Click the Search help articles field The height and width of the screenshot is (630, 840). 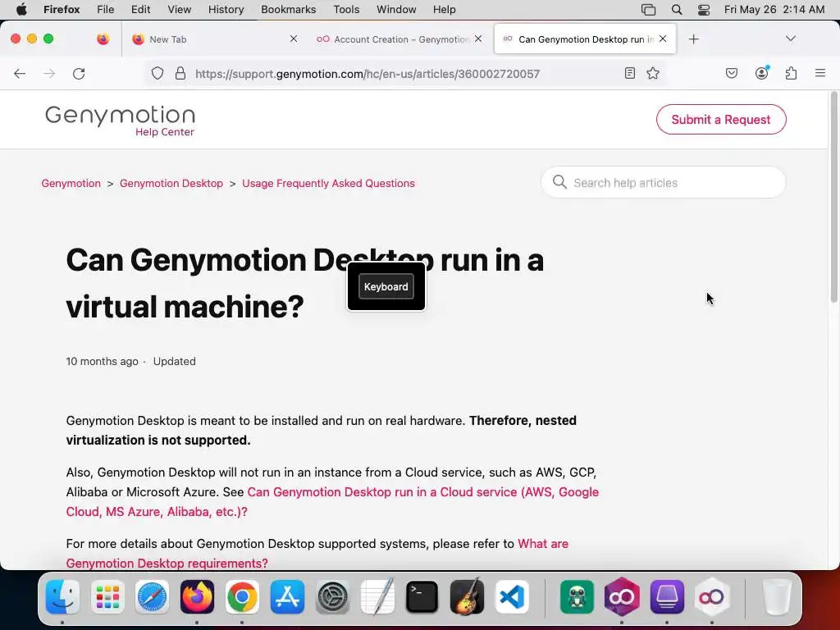click(x=664, y=183)
